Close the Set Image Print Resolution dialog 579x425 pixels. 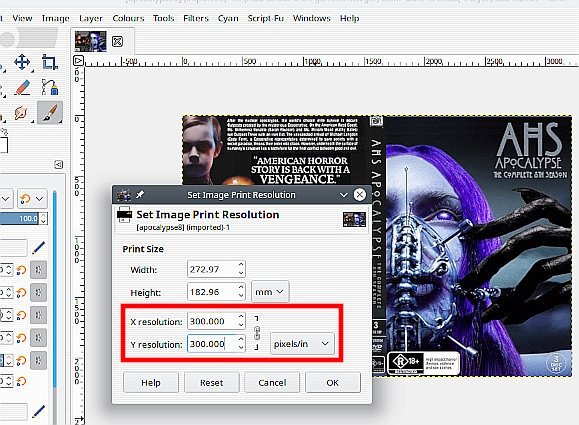[x=360, y=195]
